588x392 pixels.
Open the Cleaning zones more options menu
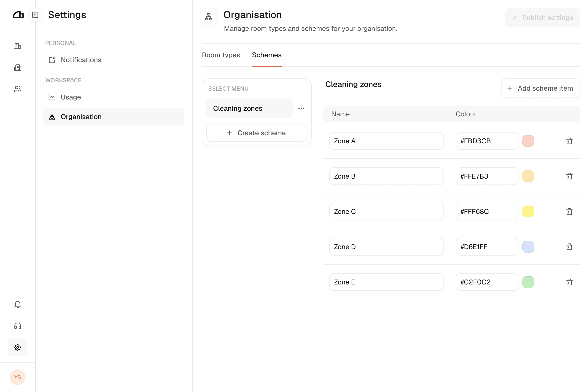pos(301,108)
